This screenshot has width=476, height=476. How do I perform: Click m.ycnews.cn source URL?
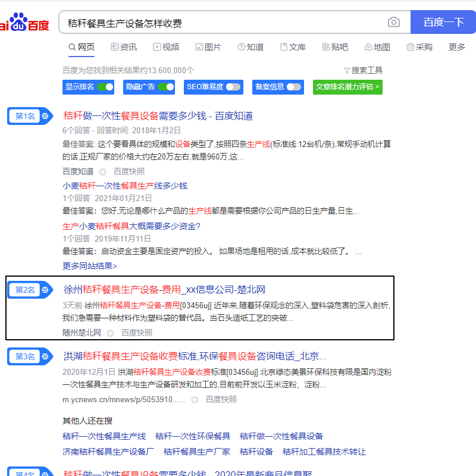click(x=124, y=400)
